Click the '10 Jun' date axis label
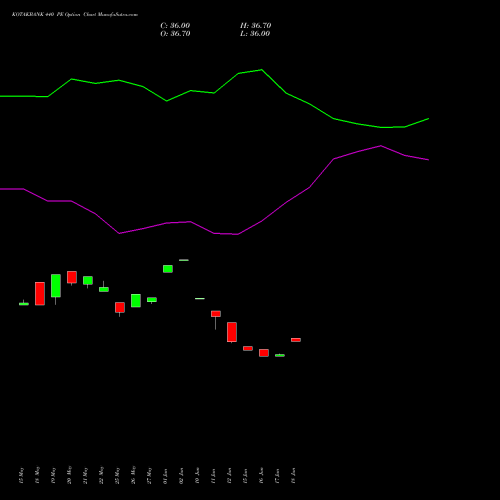 [197, 476]
